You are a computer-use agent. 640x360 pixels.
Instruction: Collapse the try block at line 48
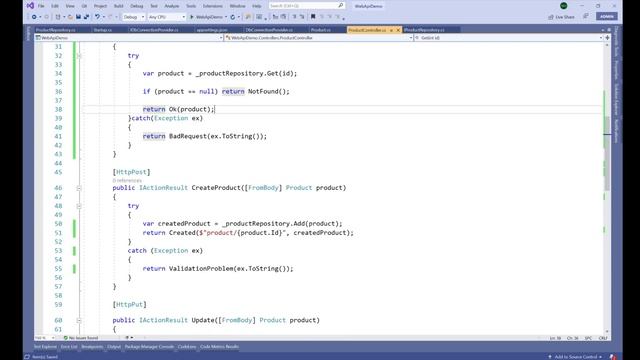tap(79, 206)
